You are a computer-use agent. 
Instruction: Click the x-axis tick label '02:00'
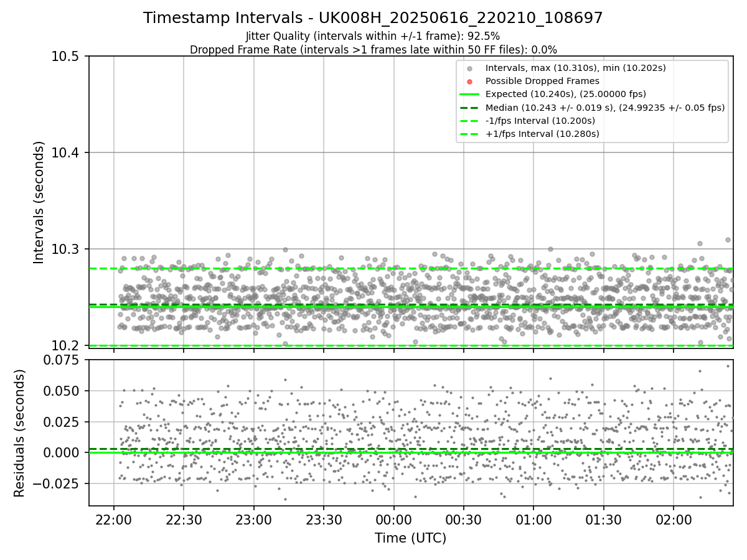[x=674, y=520]
